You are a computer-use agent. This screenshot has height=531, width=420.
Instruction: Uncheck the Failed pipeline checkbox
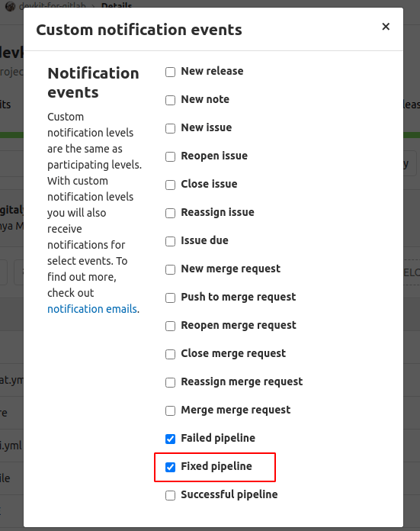tap(170, 439)
